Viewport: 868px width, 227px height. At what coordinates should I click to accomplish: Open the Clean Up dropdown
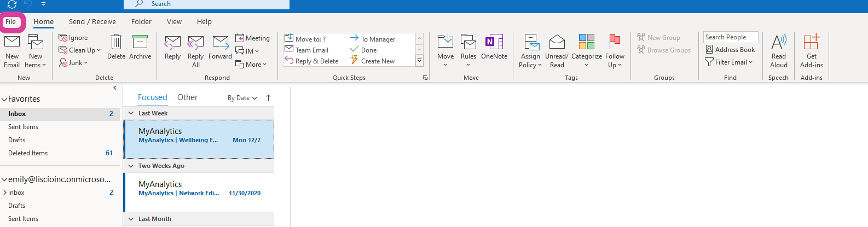click(80, 50)
